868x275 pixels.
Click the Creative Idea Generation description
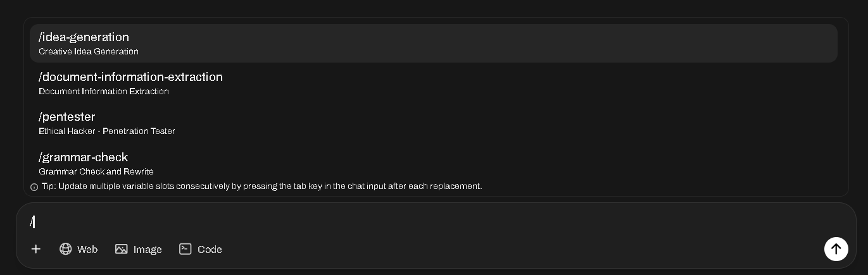(x=89, y=52)
